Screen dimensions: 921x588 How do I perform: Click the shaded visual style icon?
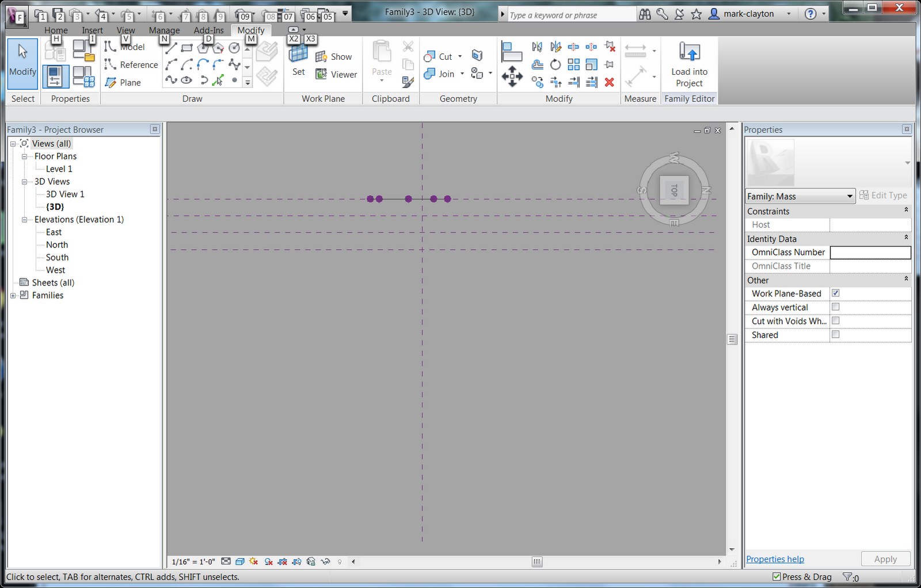(240, 562)
